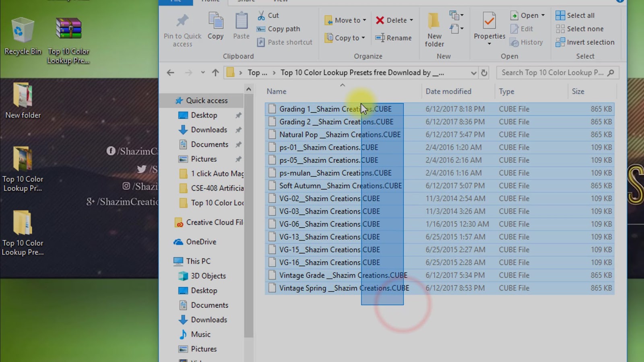Select file VG-16__Shazim Creations.CUBE
Screen dimensions: 644x362
[440, 263]
